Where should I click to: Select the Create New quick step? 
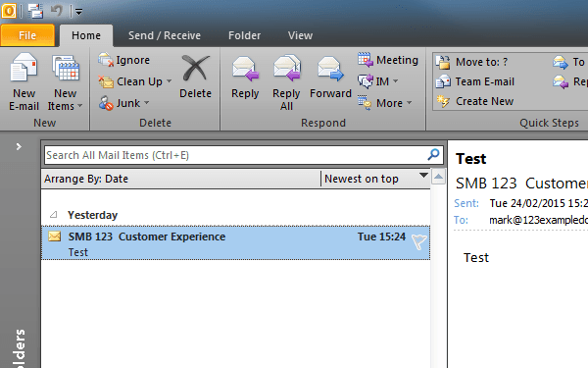click(x=474, y=101)
